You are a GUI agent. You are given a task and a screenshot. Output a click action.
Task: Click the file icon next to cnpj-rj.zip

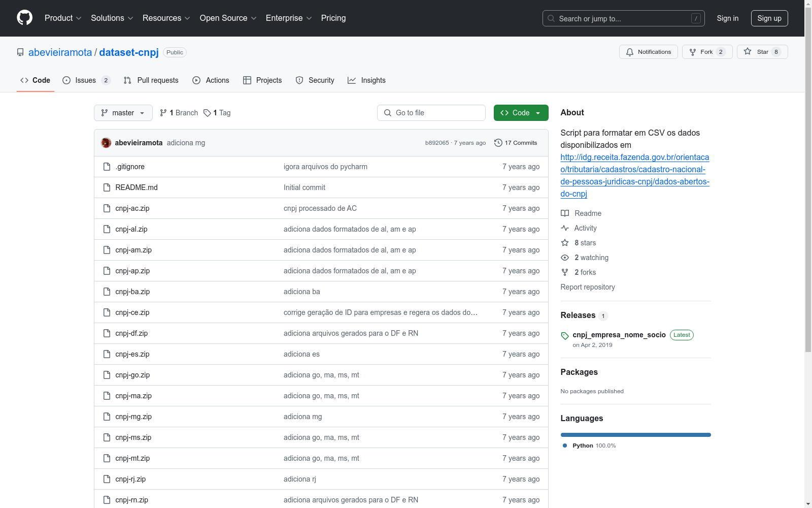[107, 479]
